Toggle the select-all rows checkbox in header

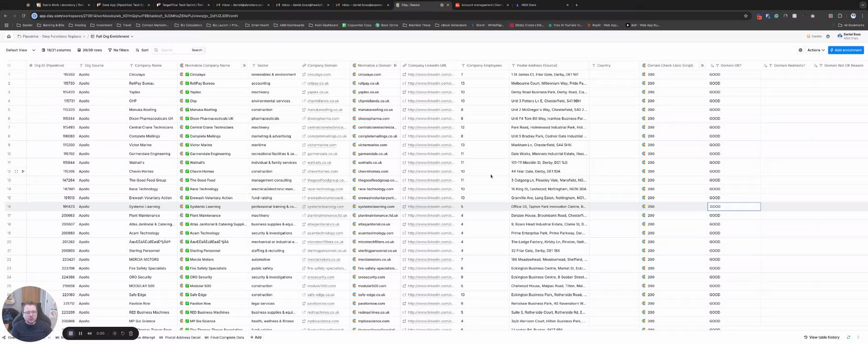tap(9, 65)
